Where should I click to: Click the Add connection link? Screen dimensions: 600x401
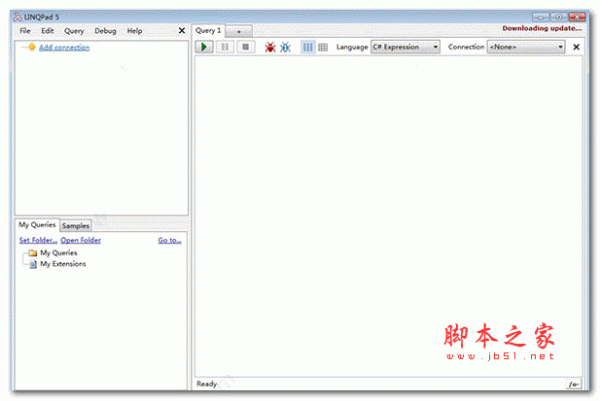click(64, 47)
